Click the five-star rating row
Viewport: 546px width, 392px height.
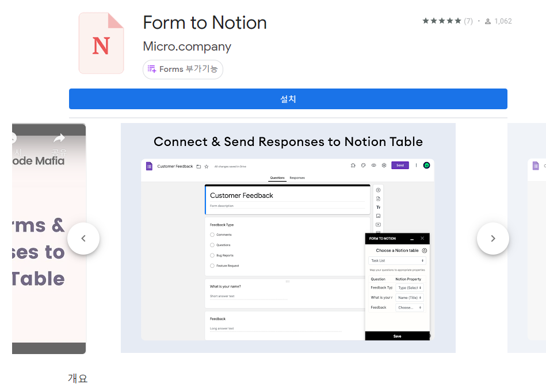(x=442, y=21)
